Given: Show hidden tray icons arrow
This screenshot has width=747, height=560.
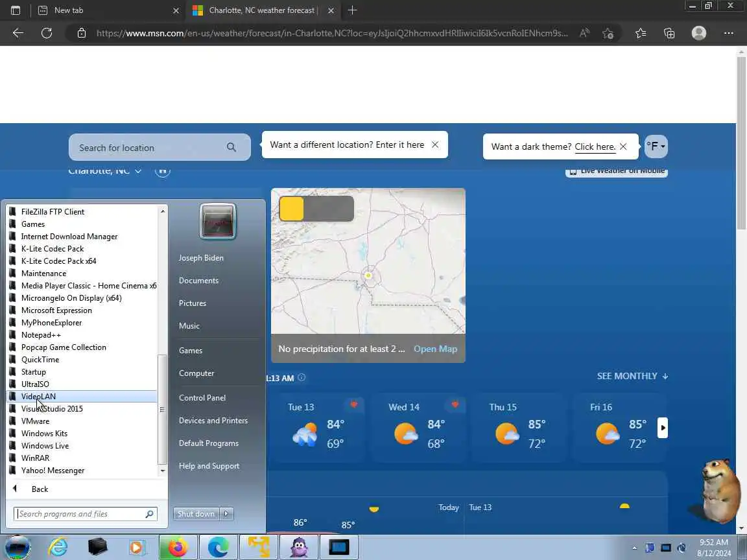Looking at the screenshot, I should [634, 548].
